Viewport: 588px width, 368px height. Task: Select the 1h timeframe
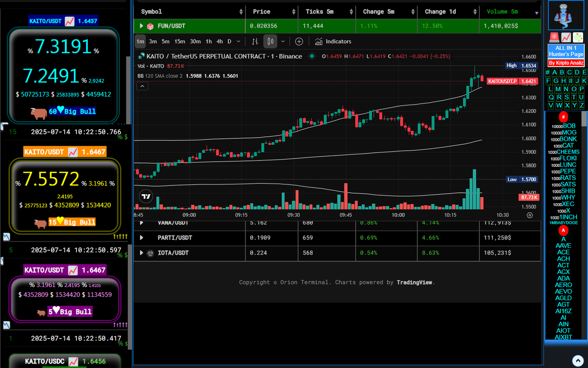click(x=209, y=42)
